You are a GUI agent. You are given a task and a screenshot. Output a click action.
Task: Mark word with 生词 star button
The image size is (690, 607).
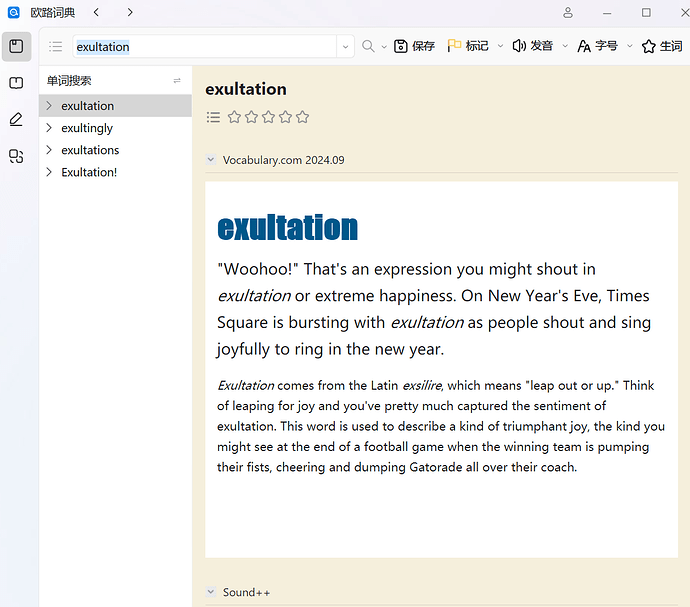pyautogui.click(x=662, y=46)
